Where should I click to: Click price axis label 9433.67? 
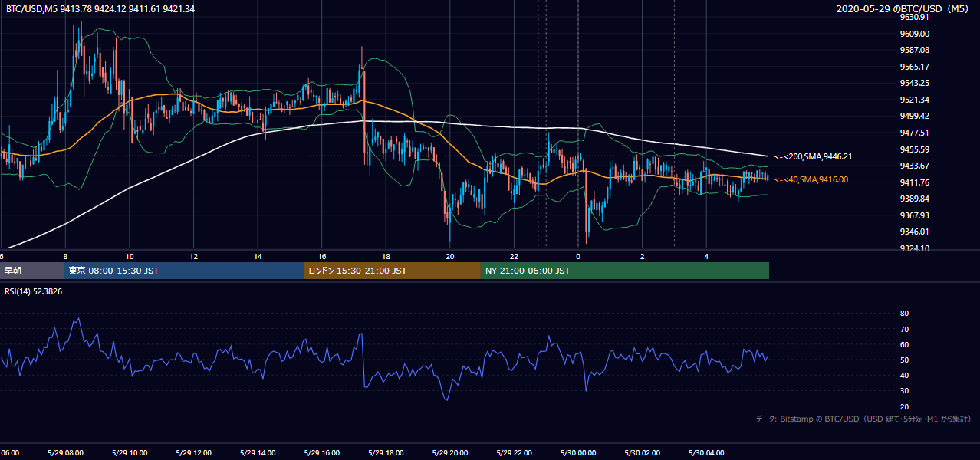pos(915,166)
